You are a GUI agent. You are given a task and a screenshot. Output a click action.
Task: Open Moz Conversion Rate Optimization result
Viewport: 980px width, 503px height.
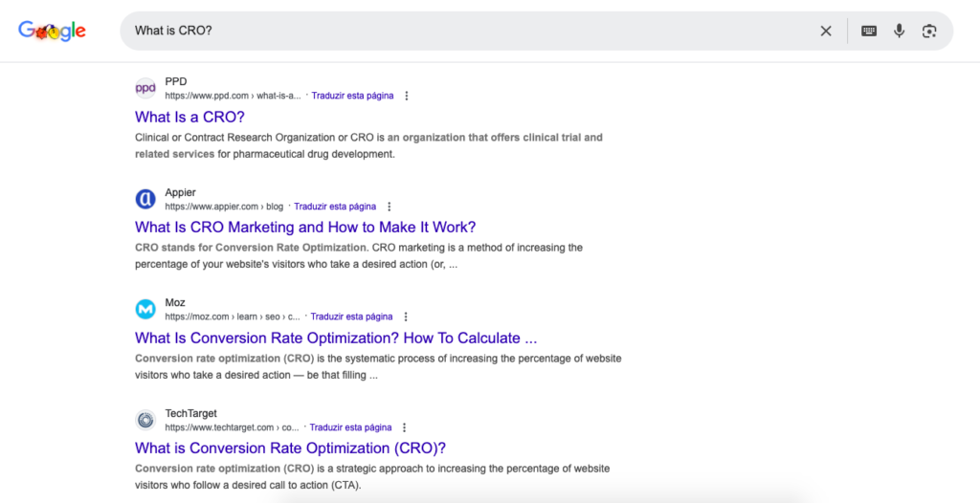[x=335, y=338]
